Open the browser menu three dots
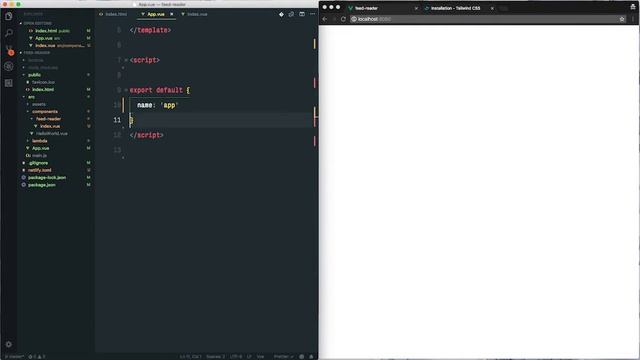Screen dimensions: 640x360 (633, 19)
